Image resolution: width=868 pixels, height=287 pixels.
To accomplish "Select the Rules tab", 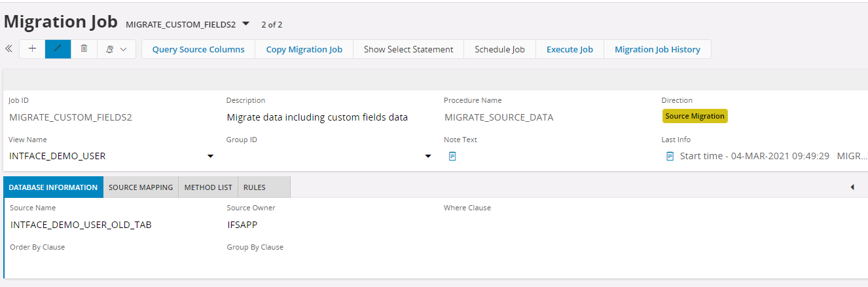I will (255, 187).
